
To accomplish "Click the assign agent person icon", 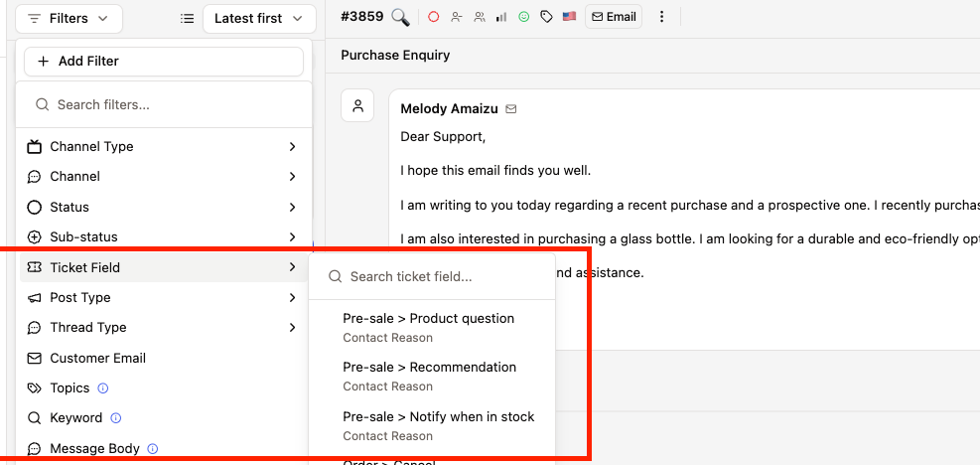I will coord(457,18).
